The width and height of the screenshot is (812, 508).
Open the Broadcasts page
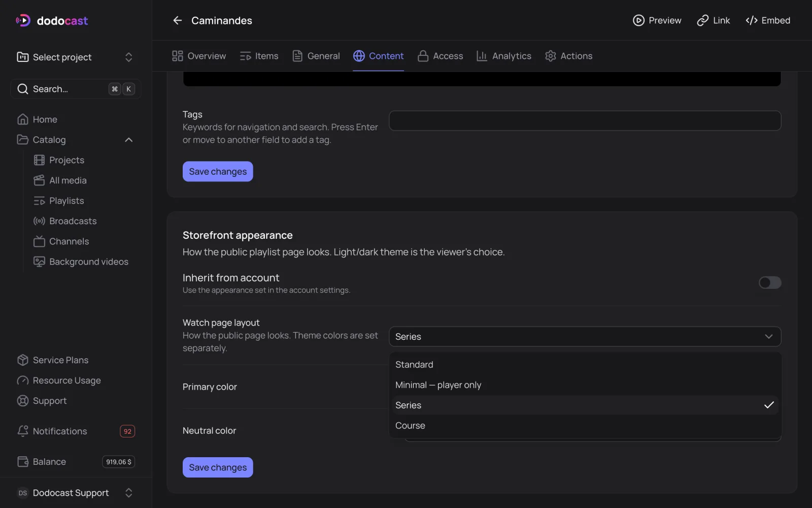73,221
